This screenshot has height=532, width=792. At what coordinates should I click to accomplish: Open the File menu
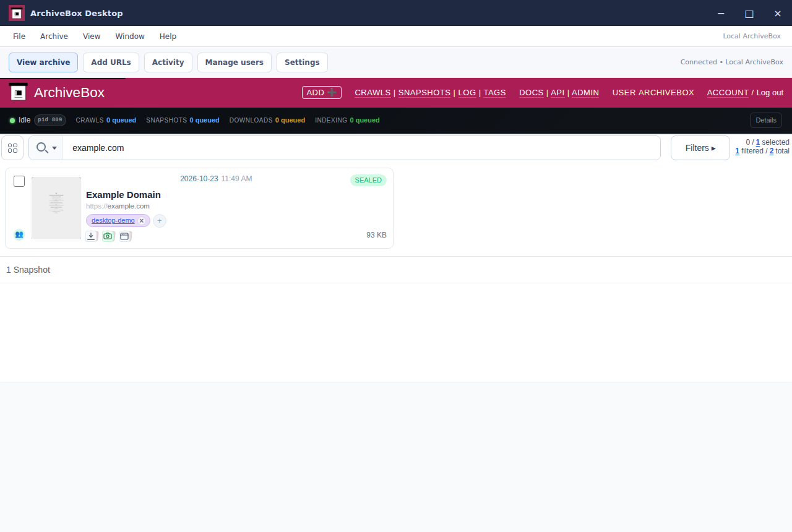click(x=19, y=36)
